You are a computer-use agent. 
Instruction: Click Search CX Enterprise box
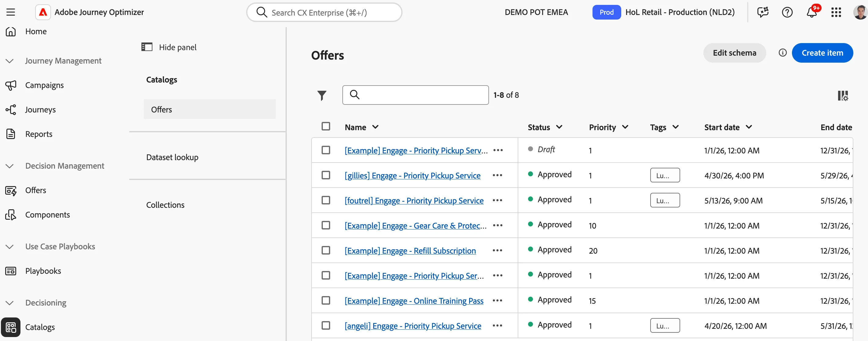[324, 13]
